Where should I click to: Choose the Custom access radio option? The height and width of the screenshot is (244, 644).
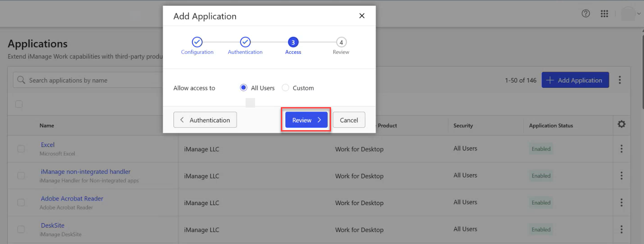click(285, 88)
